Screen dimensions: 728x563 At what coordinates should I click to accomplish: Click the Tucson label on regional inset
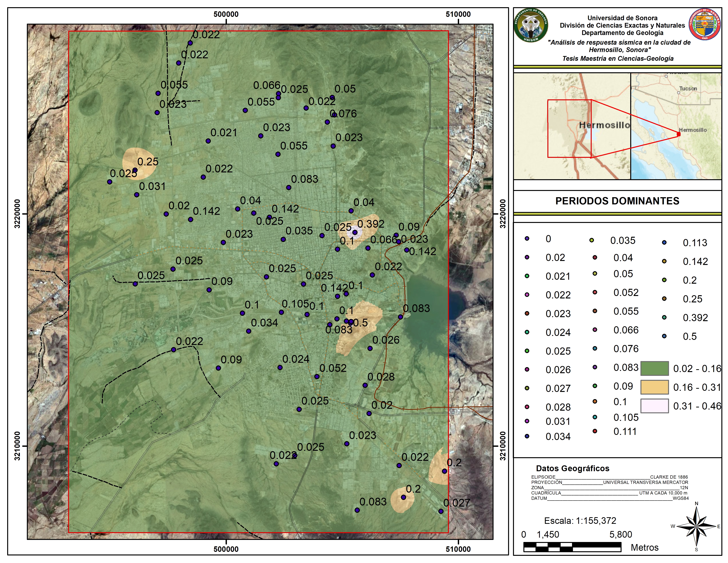click(688, 88)
